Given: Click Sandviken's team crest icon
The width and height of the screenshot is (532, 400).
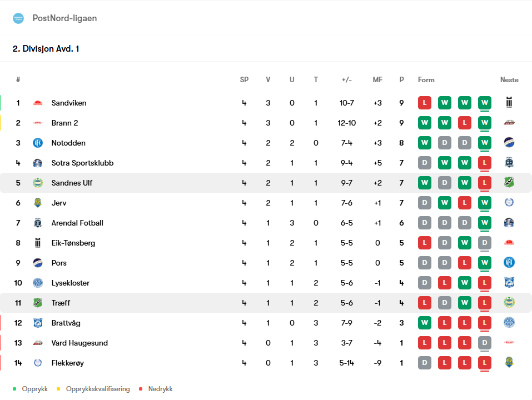Looking at the screenshot, I should pos(38,103).
